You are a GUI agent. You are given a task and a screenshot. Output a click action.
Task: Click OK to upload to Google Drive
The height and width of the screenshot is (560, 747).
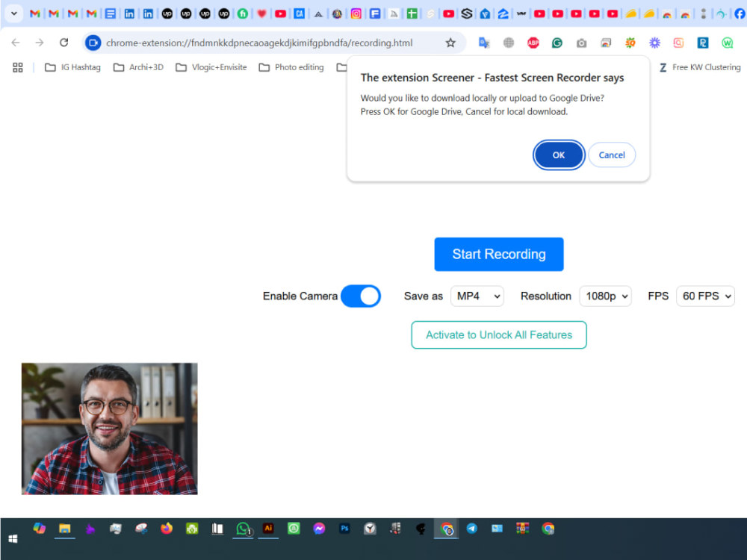[558, 155]
